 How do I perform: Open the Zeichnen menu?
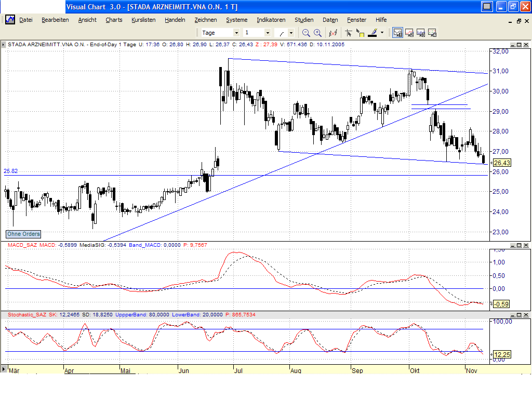(206, 20)
